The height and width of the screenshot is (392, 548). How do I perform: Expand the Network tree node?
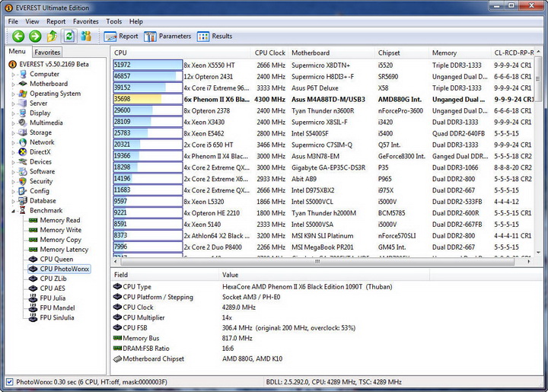coord(13,143)
